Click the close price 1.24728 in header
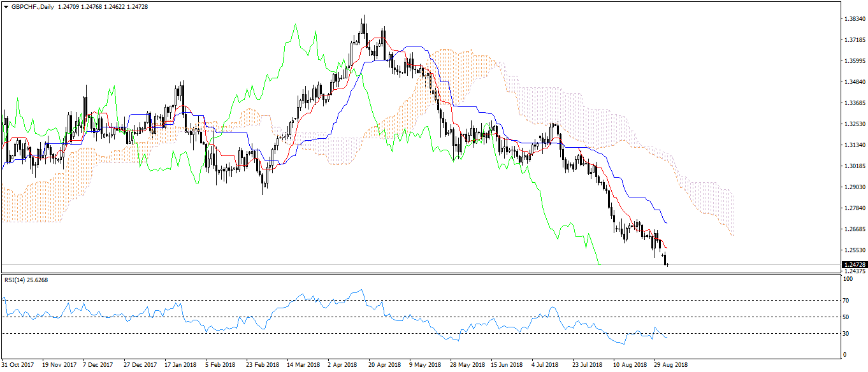This screenshot has height=372, width=868. point(135,6)
